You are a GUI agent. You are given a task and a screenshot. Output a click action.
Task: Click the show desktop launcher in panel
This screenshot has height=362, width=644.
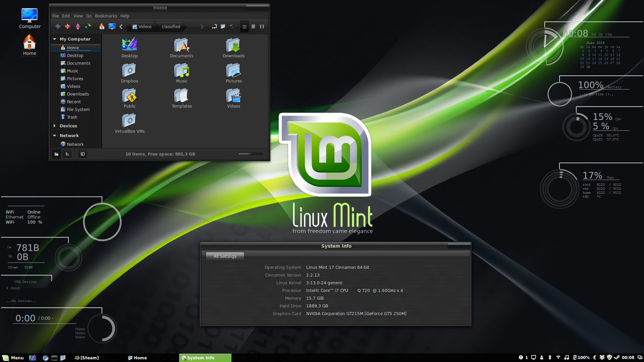pyautogui.click(x=33, y=358)
